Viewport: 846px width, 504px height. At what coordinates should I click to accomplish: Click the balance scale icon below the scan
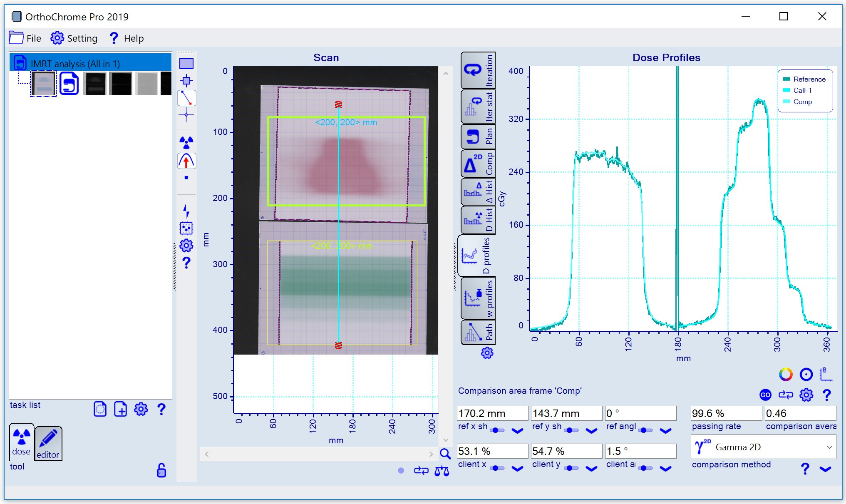pyautogui.click(x=442, y=471)
